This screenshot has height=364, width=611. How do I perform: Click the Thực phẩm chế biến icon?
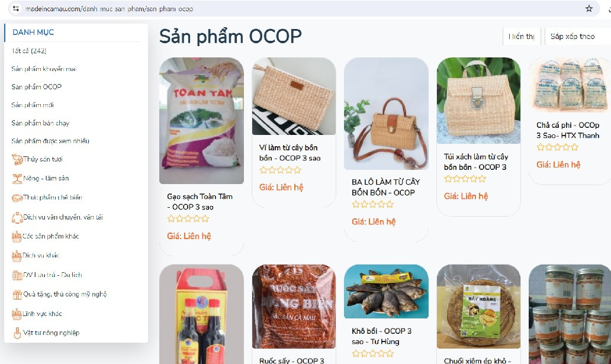(x=17, y=198)
